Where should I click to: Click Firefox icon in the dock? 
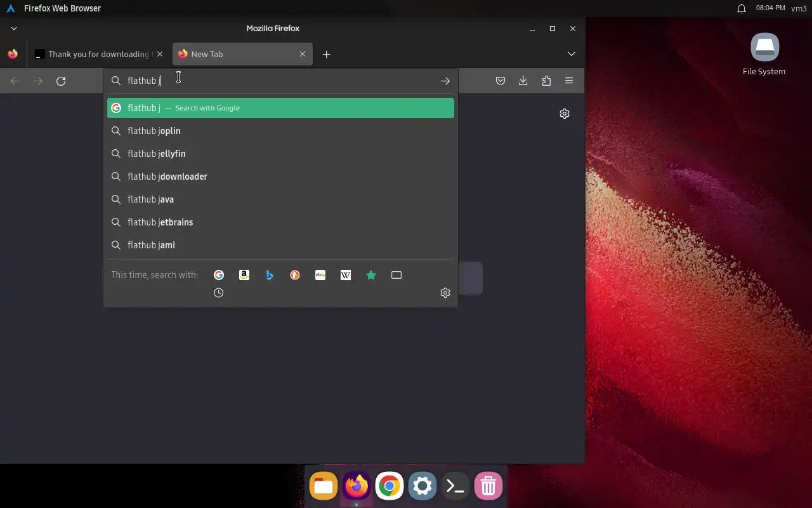[357, 486]
